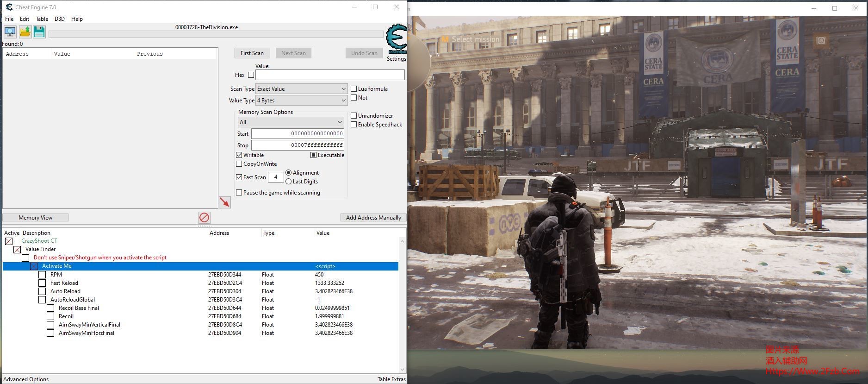Click address 27EBD50D3C4 cell
The height and width of the screenshot is (384, 868).
[225, 300]
